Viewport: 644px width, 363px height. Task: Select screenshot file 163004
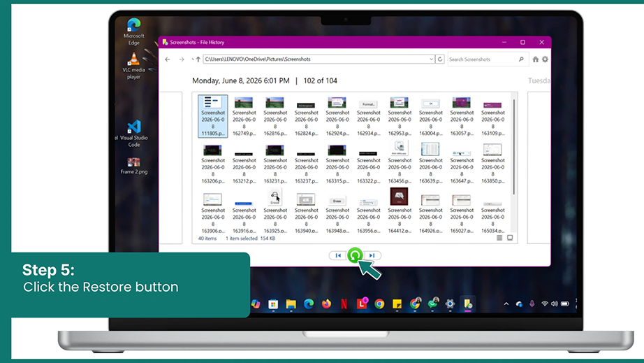point(431,116)
